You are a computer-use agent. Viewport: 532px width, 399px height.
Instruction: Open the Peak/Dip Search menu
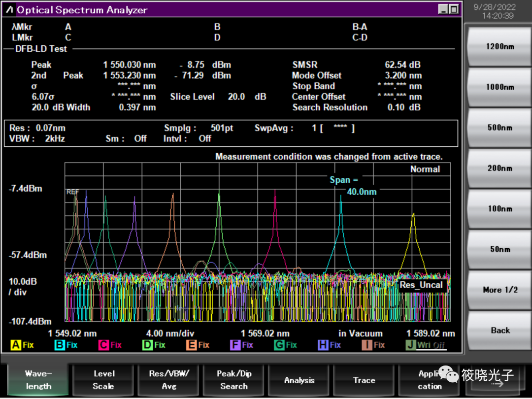point(234,380)
